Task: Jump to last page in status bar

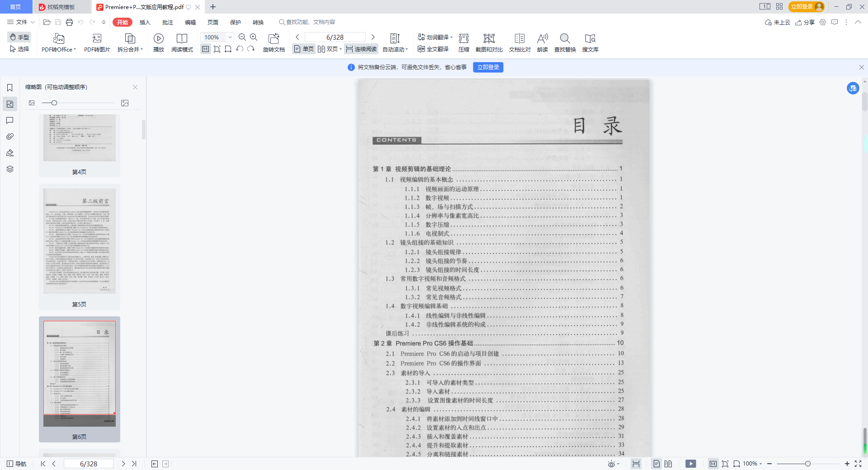Action: click(x=134, y=464)
